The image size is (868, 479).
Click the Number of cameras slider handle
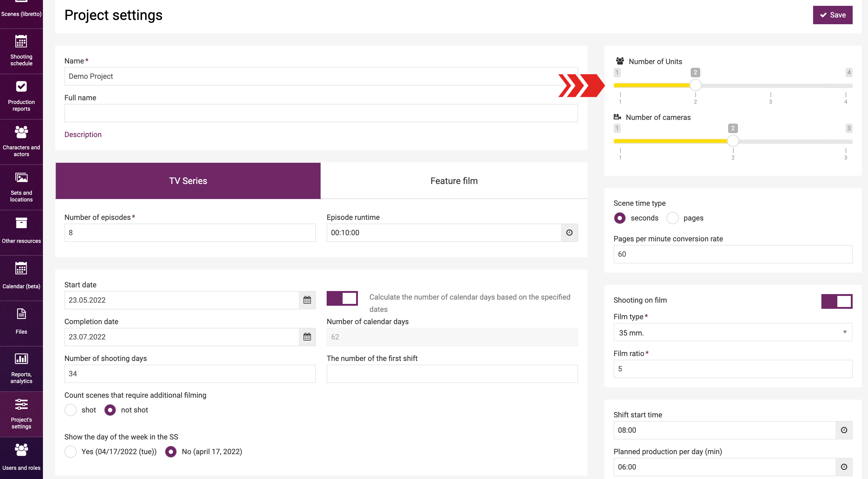pos(733,141)
